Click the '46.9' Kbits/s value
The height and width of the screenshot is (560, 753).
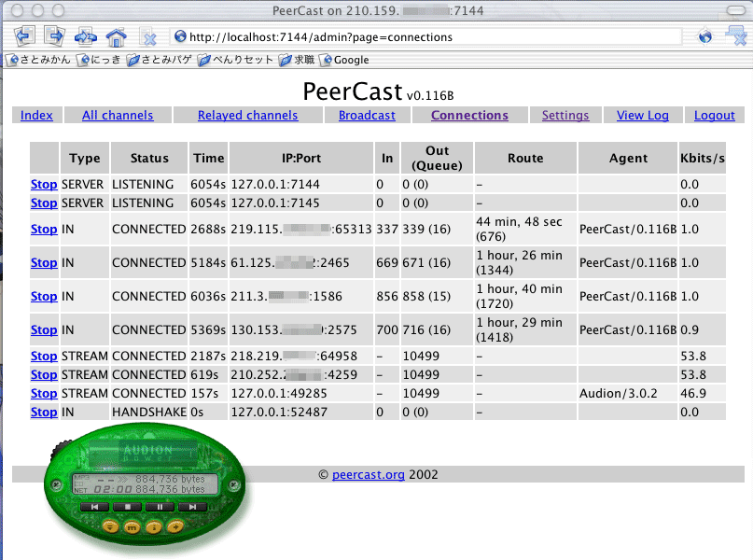(693, 393)
